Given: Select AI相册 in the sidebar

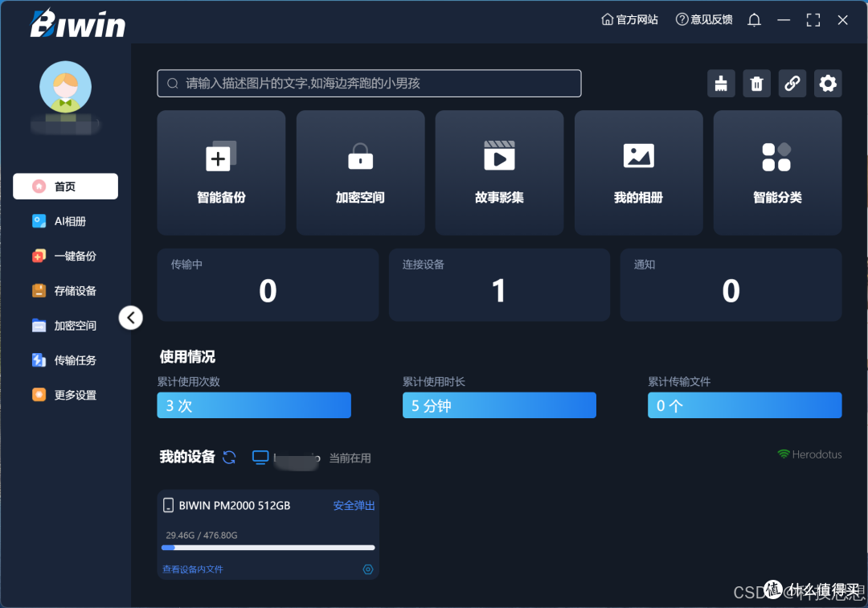Looking at the screenshot, I should pos(65,221).
